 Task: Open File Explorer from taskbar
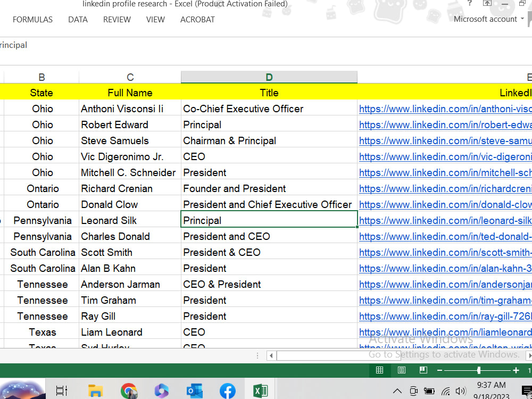[95, 391]
